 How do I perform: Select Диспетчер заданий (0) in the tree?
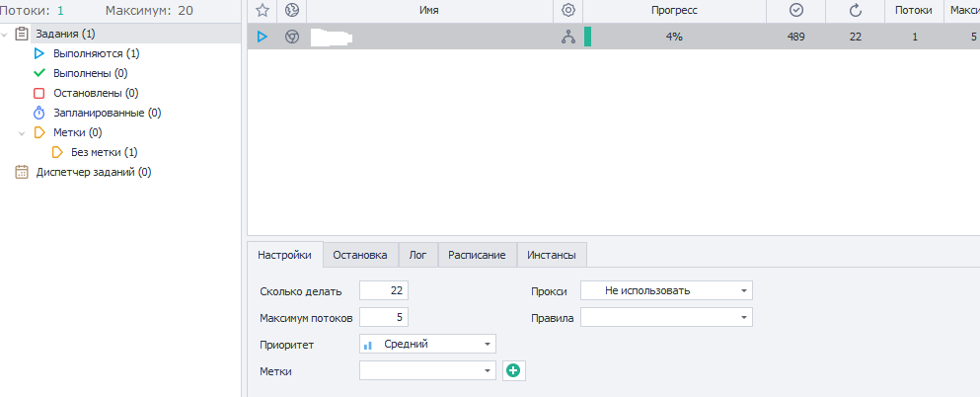(94, 172)
